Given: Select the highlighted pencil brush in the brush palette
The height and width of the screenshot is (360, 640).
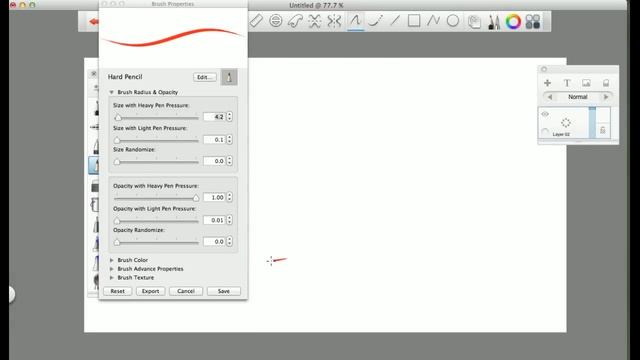Looking at the screenshot, I should pyautogui.click(x=94, y=165).
